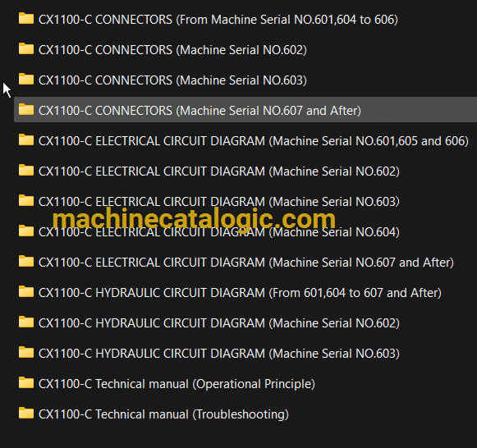Select CONNECTORS Machine Serial NO.602 folder name
477x448 pixels.
(x=172, y=50)
